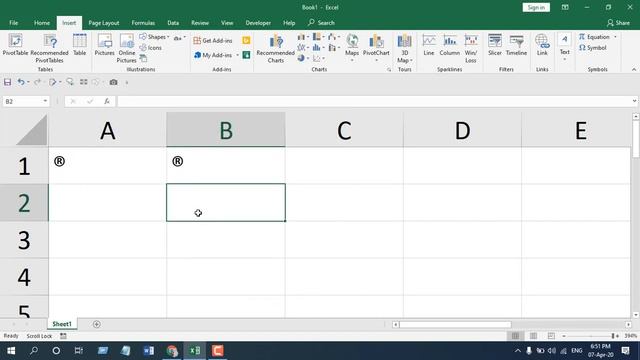The height and width of the screenshot is (360, 640).
Task: Open the Maps chart dropdown
Action: [352, 60]
